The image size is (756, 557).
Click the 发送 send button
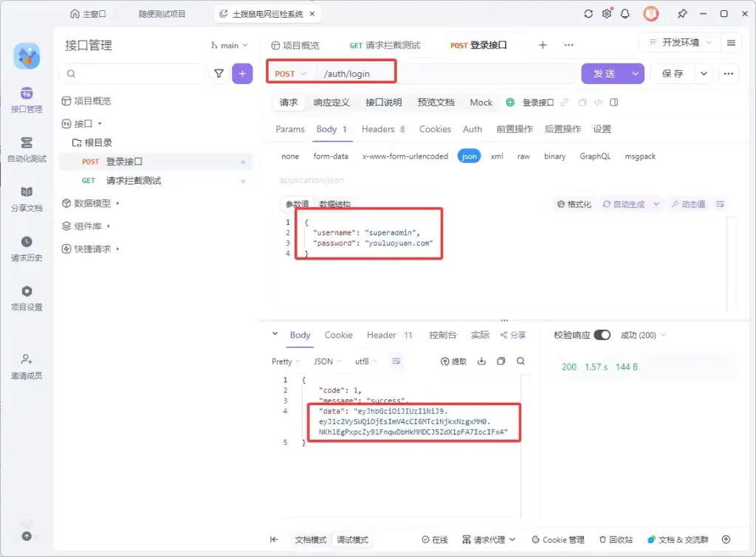(604, 74)
